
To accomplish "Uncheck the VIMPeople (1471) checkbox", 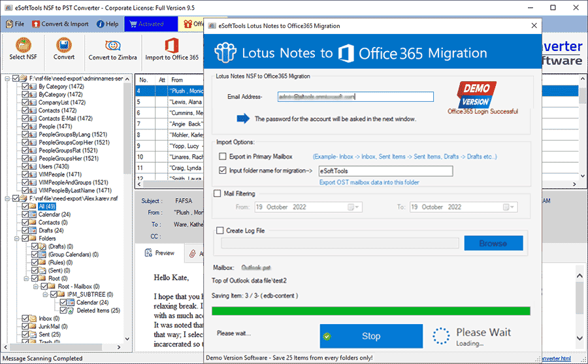I will (x=25, y=174).
